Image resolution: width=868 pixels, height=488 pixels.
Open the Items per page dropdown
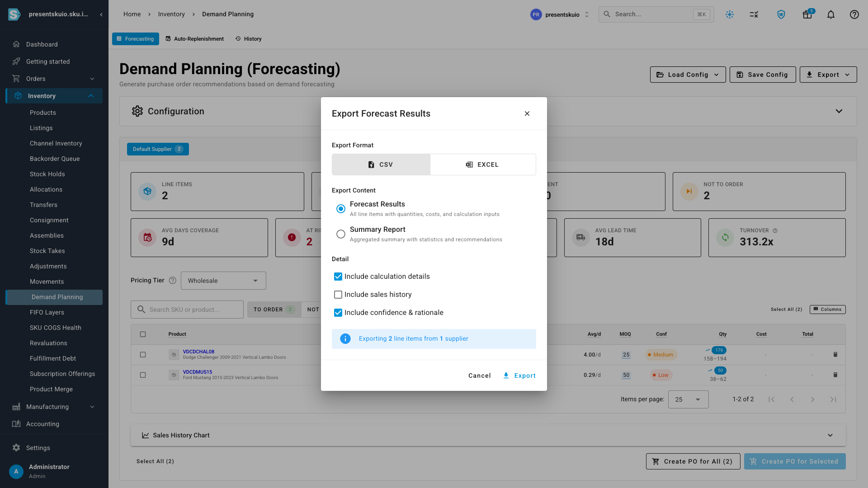pos(688,399)
